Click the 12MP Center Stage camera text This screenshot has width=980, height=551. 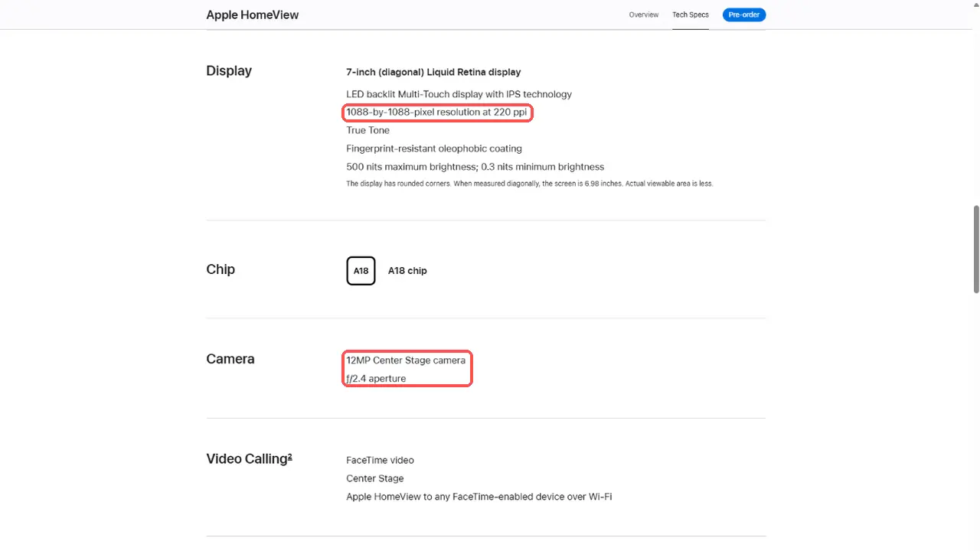click(406, 360)
